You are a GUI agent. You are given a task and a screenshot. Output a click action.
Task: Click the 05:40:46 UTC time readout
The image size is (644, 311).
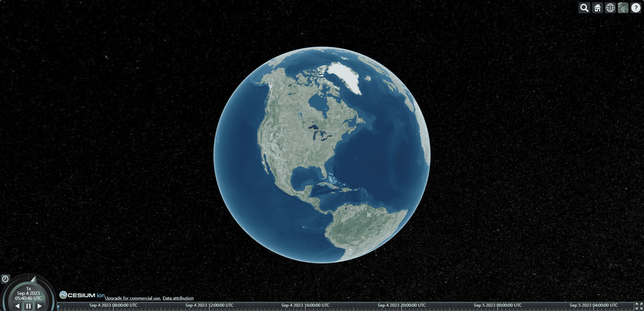click(29, 298)
